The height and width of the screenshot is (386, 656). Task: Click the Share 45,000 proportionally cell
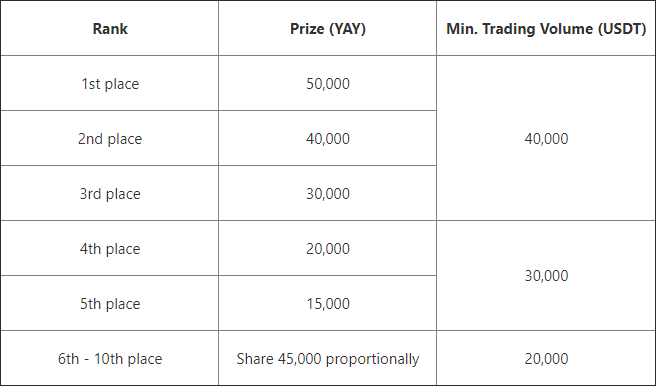328,358
